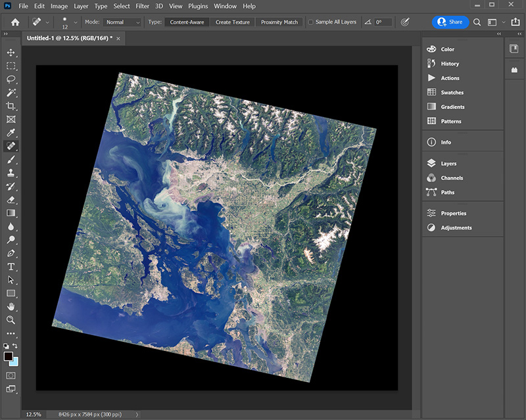The image size is (526, 420).
Task: Open the Filter menu
Action: click(x=141, y=6)
